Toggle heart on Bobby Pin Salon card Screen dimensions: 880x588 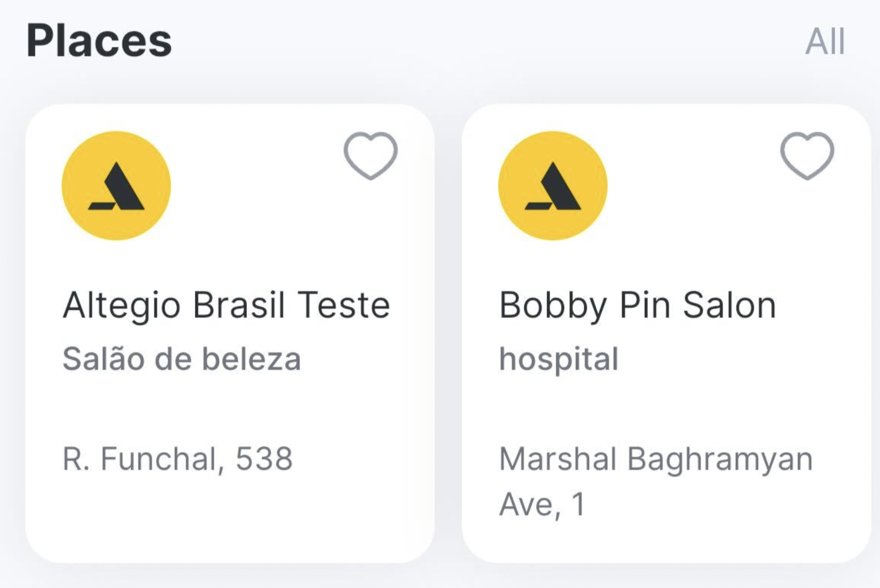click(807, 156)
